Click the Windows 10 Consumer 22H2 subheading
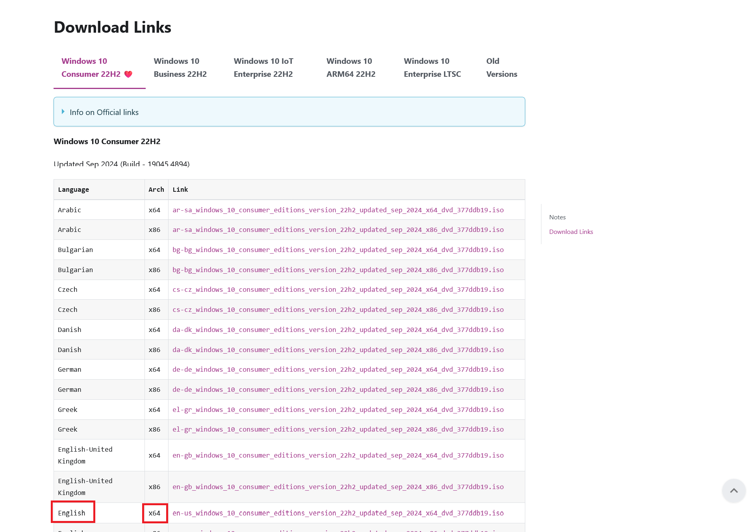Screen dimensions: 756x532 [x=107, y=141]
